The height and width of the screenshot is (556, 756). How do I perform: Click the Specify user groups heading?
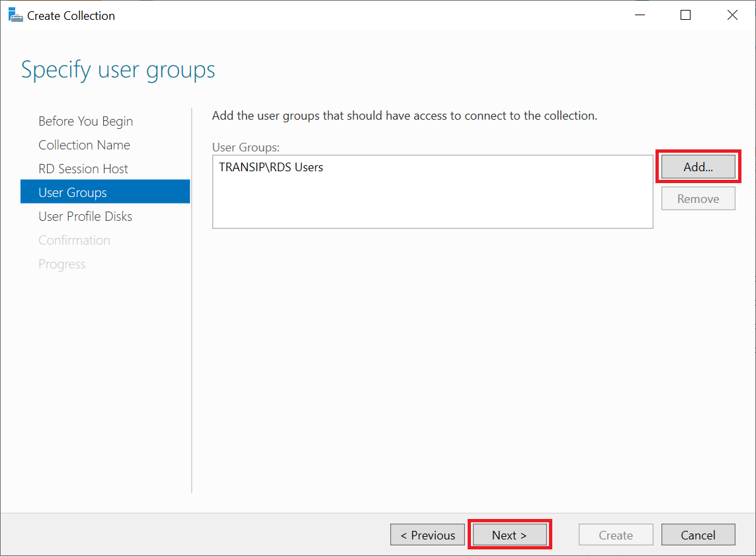pos(118,69)
